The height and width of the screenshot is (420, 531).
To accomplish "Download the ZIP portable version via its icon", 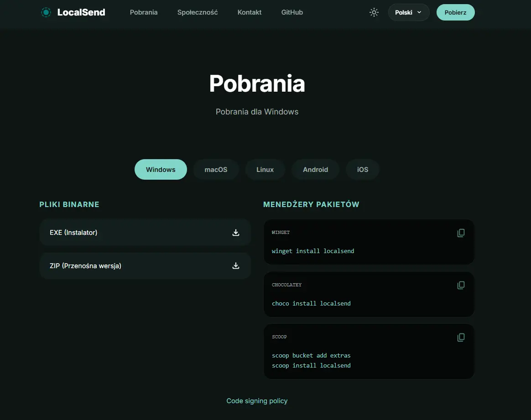I will point(236,266).
